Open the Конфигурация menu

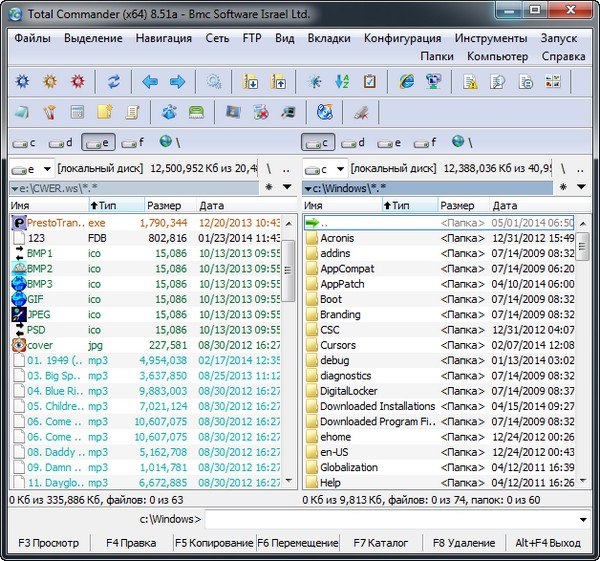click(402, 38)
